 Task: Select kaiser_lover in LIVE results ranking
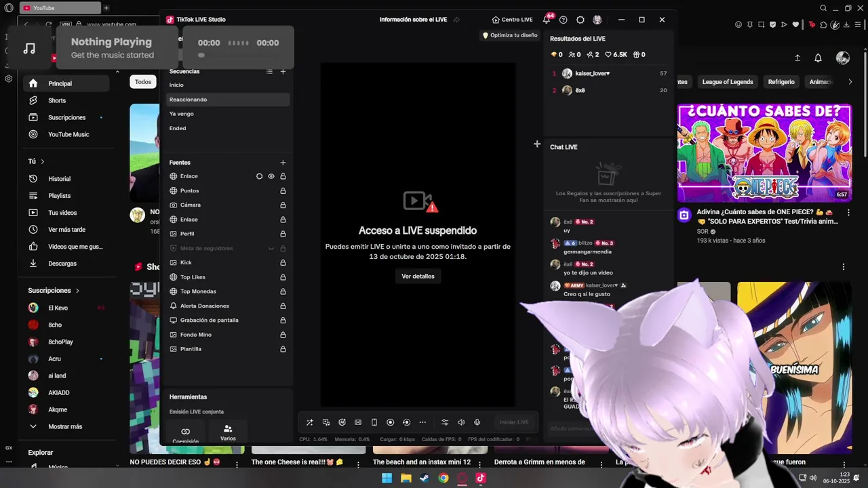pyautogui.click(x=608, y=73)
